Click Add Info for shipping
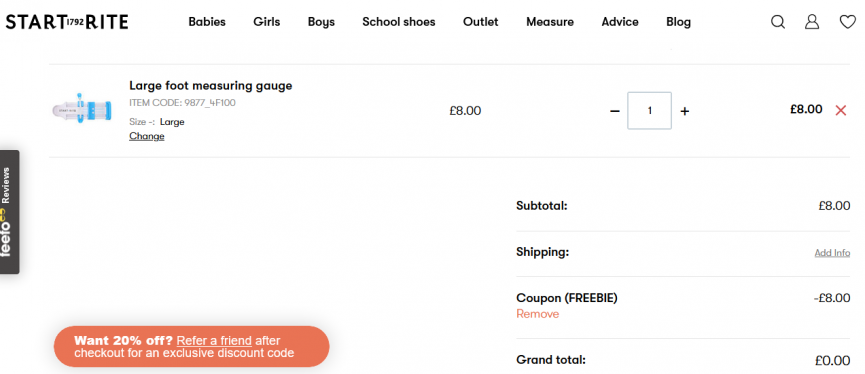865x374 pixels. [832, 253]
